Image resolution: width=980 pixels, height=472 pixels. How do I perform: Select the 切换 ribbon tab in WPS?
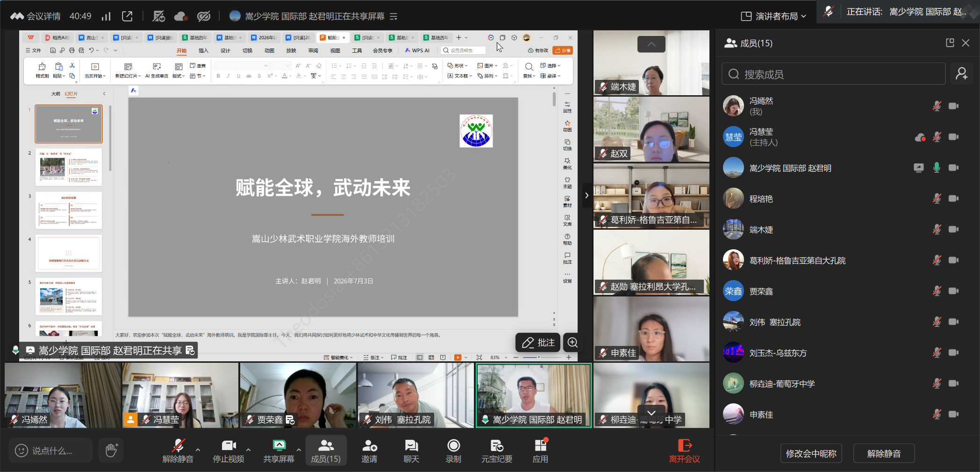pos(247,50)
